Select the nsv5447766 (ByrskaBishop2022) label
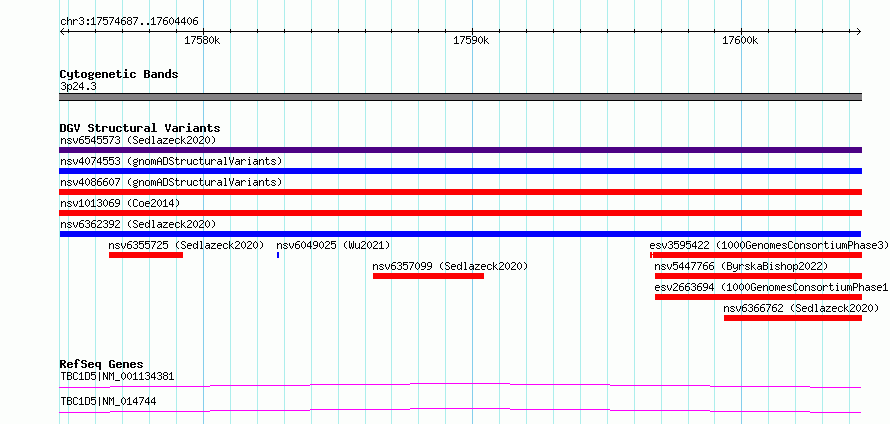 click(x=741, y=266)
